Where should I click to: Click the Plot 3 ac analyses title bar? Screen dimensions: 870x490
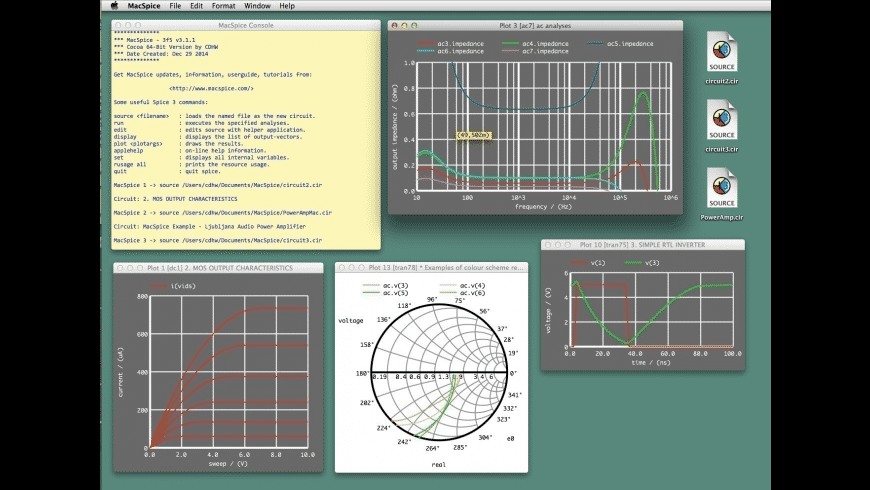tap(535, 26)
